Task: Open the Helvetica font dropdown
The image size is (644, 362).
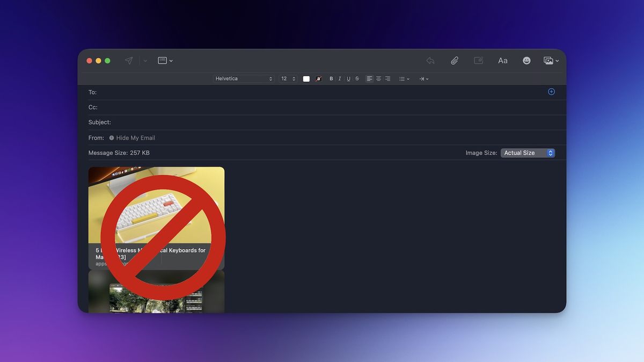Action: (x=244, y=79)
